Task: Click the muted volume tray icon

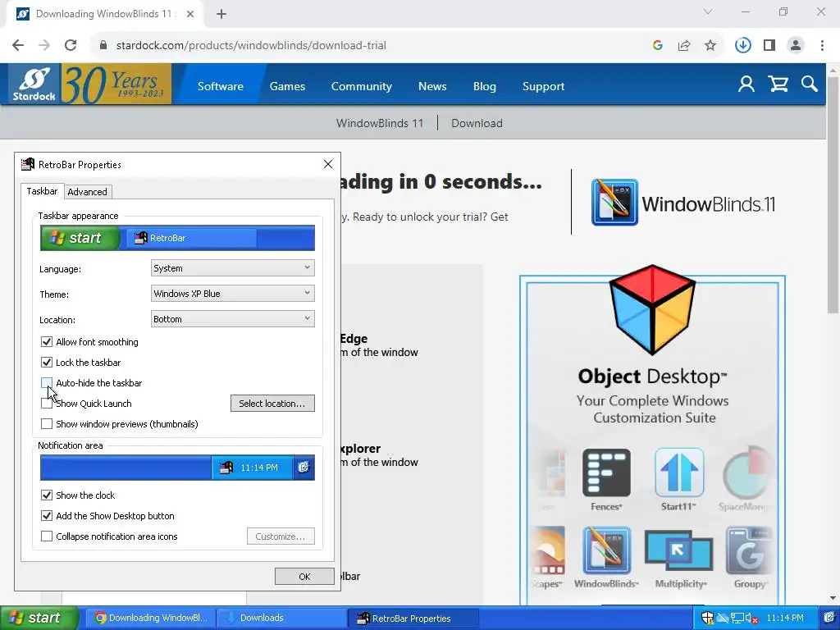Action: (751, 618)
